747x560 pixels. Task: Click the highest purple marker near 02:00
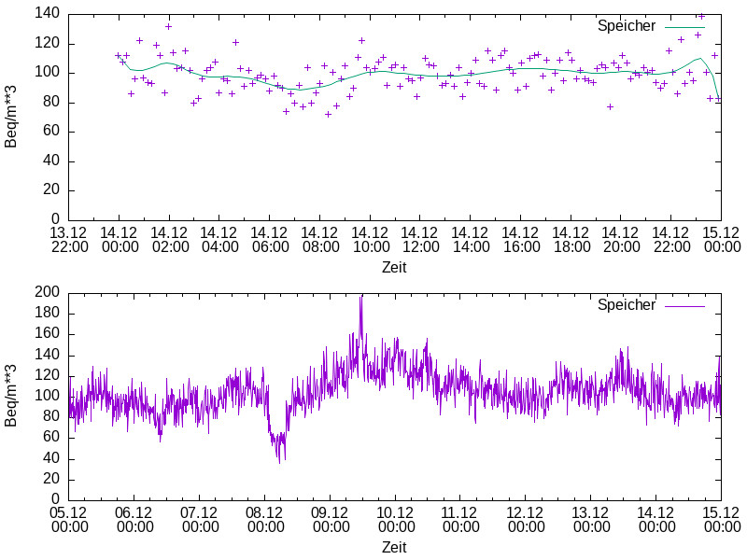(x=168, y=26)
